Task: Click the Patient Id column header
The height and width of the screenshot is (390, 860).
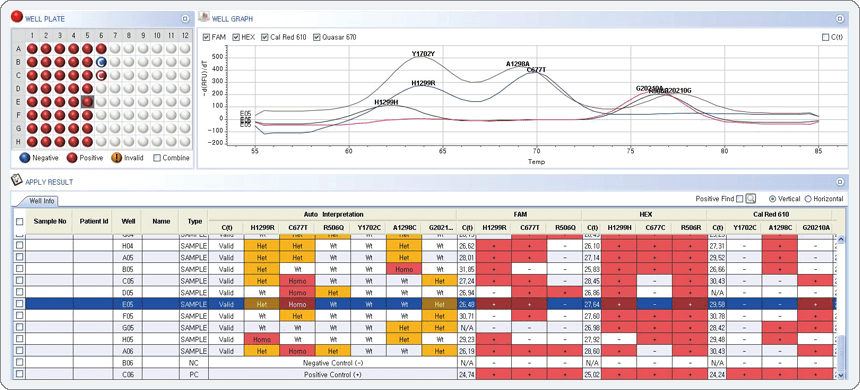Action: 93,222
